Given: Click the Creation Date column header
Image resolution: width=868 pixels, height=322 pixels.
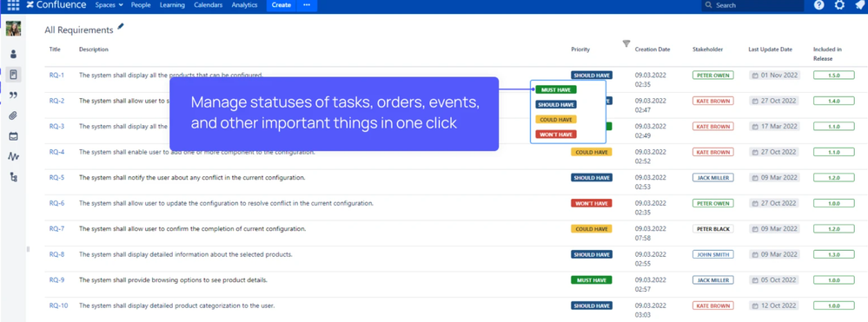Looking at the screenshot, I should tap(653, 49).
